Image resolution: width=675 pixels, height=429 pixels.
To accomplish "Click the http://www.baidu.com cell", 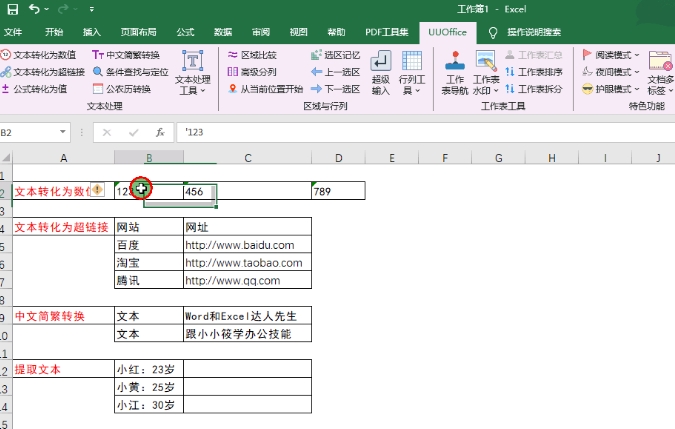I will (248, 245).
